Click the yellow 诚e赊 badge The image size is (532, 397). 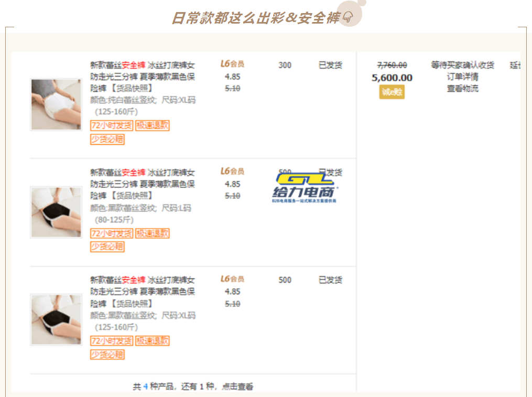click(392, 92)
